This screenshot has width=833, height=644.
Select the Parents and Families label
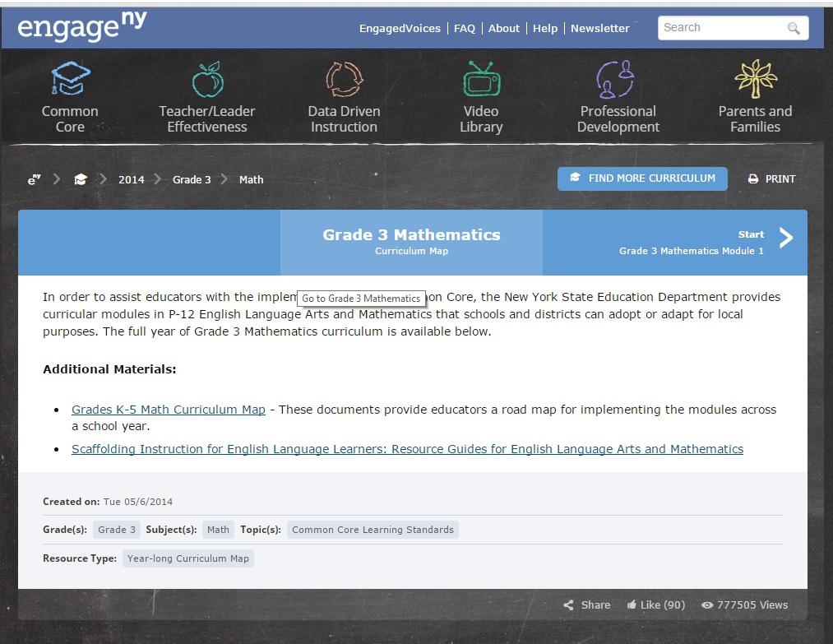point(756,119)
